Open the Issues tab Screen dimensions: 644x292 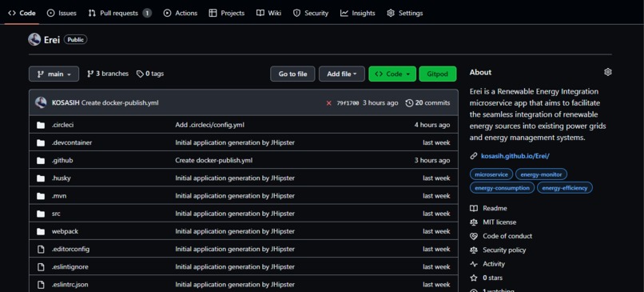[x=62, y=13]
